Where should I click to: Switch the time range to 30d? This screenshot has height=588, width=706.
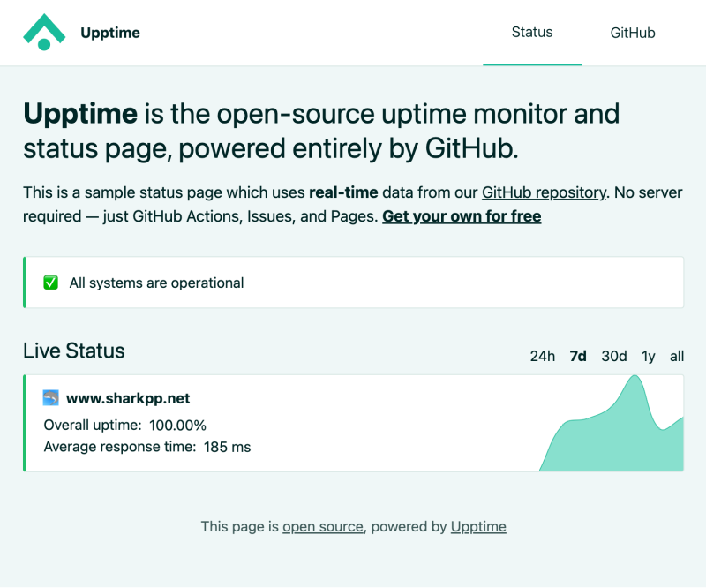613,356
